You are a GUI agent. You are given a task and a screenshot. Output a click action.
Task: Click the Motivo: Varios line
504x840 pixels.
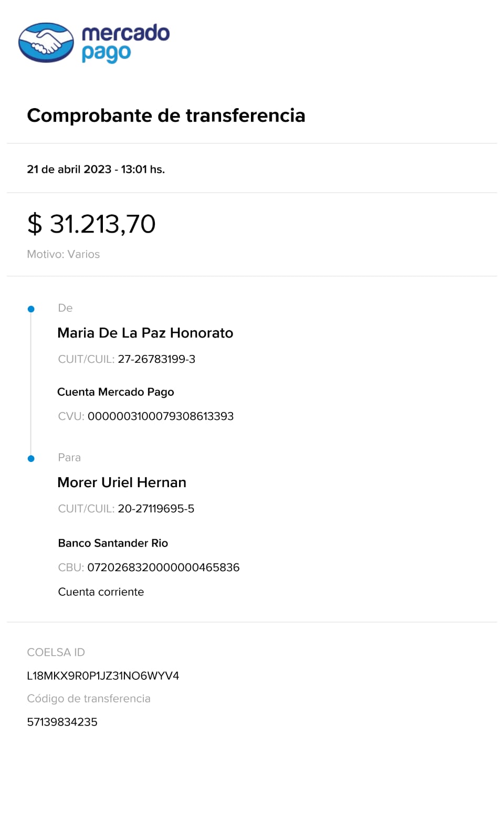pyautogui.click(x=64, y=254)
